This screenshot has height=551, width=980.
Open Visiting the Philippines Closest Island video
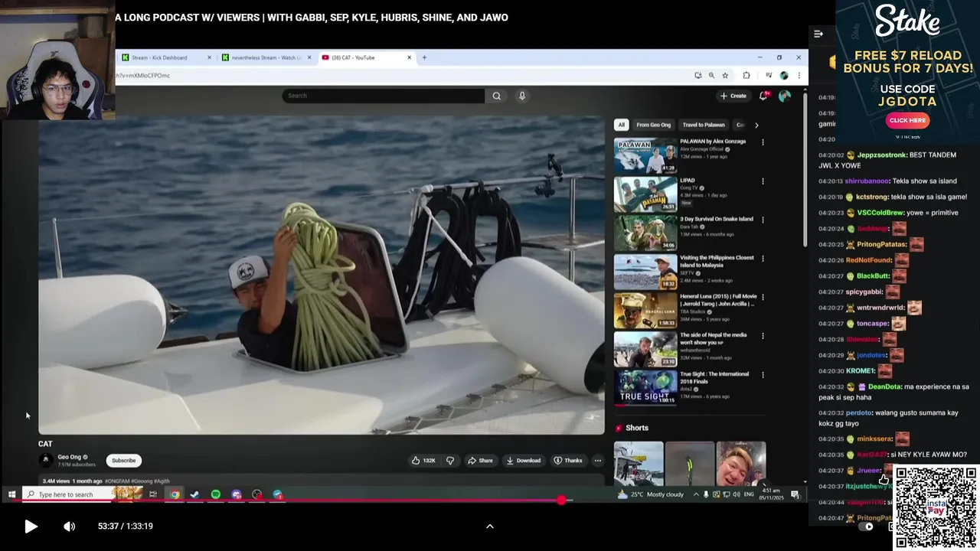[717, 261]
